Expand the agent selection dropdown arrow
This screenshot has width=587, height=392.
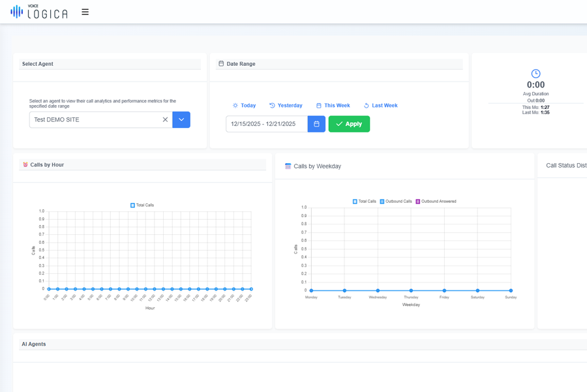coord(181,119)
